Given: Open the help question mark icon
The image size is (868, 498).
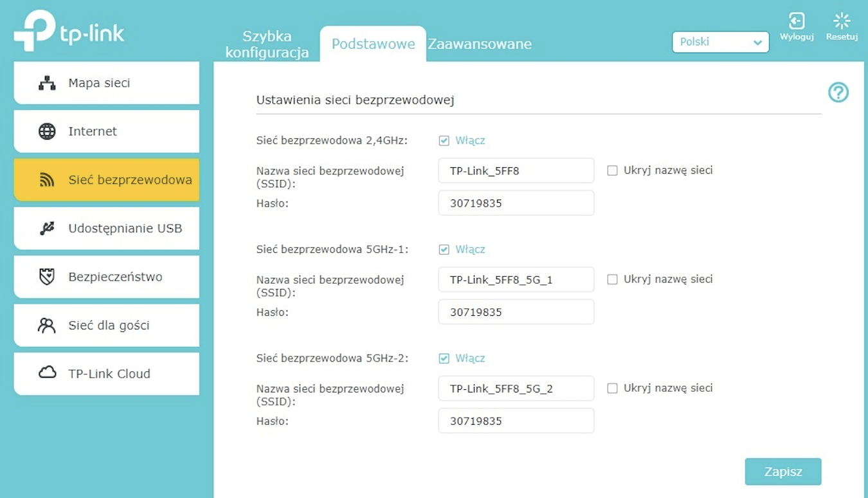Looking at the screenshot, I should click(x=838, y=93).
